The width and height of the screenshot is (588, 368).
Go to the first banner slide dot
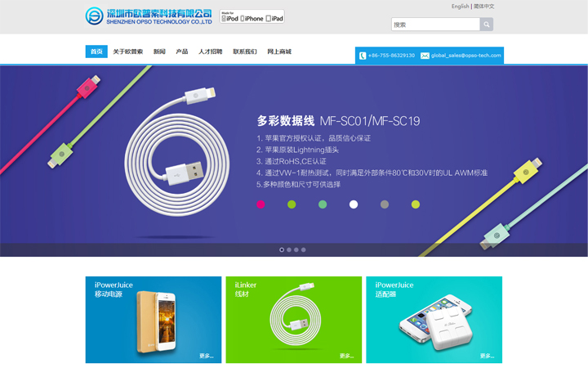pos(282,249)
